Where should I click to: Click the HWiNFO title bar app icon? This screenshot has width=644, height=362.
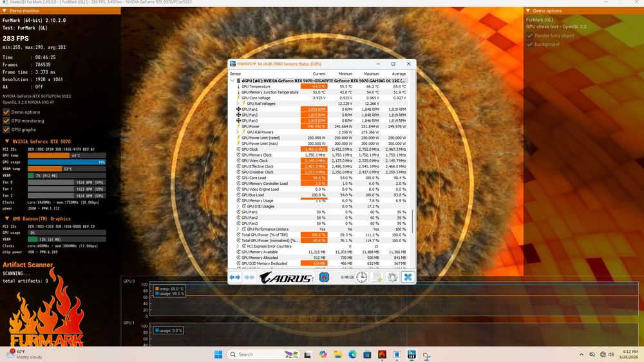coord(233,64)
